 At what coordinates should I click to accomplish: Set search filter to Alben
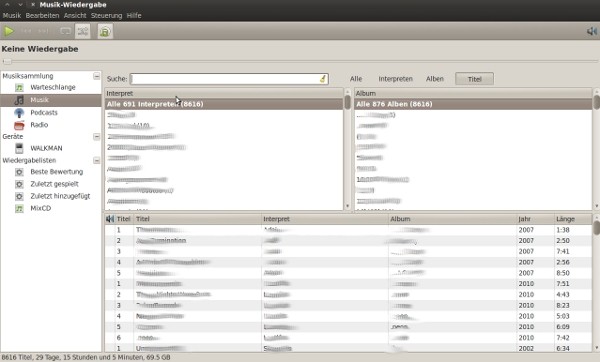pyautogui.click(x=435, y=79)
